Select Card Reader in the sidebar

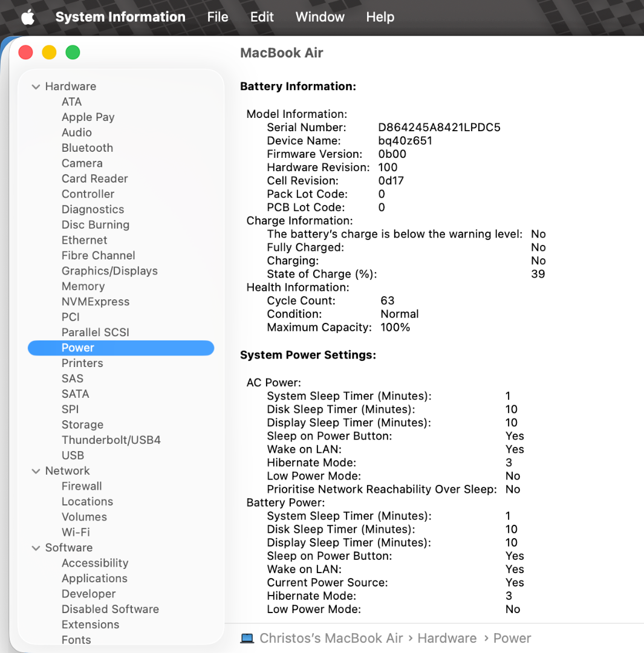point(94,178)
